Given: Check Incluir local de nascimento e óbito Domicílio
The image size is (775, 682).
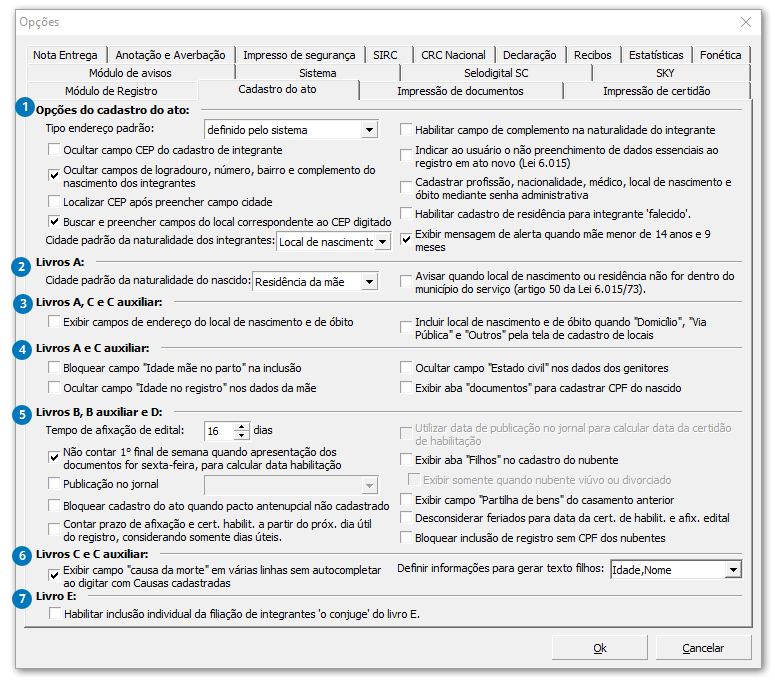Looking at the screenshot, I should pyautogui.click(x=406, y=327).
